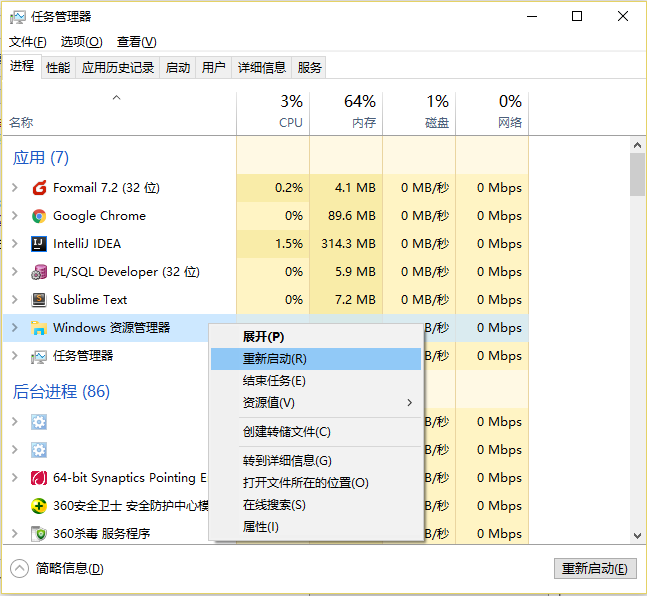Click the 360安全卫士 green plus icon
This screenshot has height=596, width=647.
pos(39,506)
